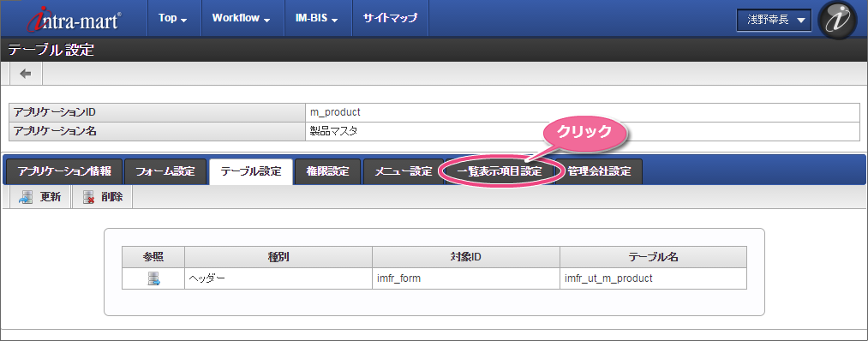The height and width of the screenshot is (341, 868).
Task: Select the ヘッダー cell
Action: click(x=278, y=278)
